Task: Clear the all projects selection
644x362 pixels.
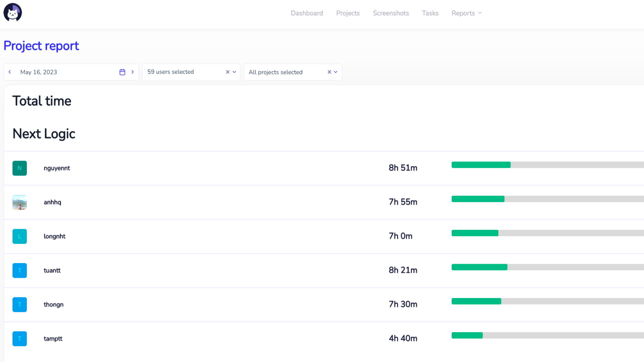Action: point(329,72)
